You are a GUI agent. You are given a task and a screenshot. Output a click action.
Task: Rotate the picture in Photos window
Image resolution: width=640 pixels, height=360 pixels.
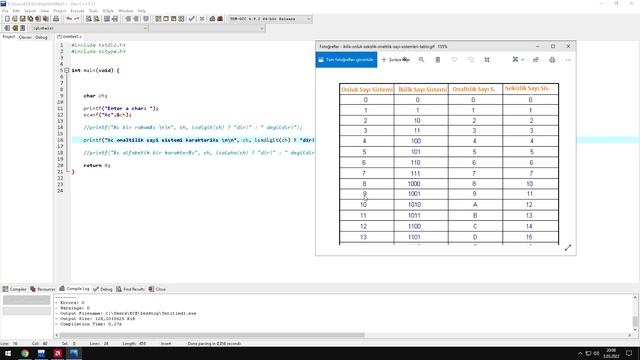point(470,60)
